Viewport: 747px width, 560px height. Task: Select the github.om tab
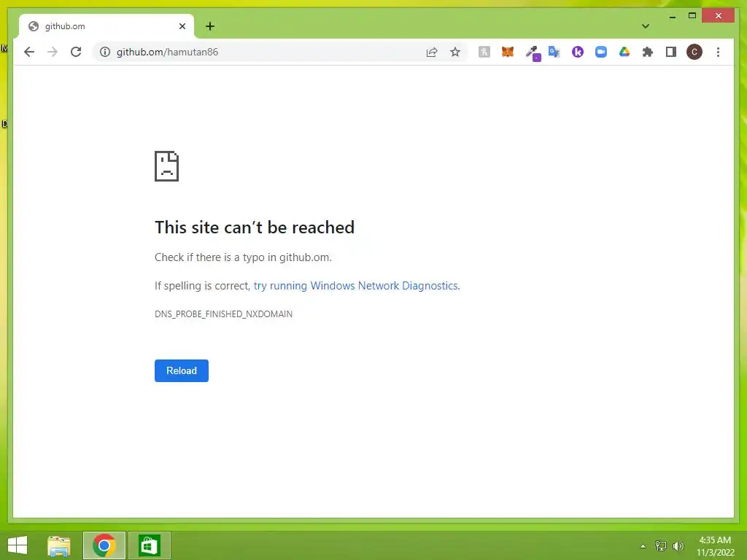tap(107, 26)
